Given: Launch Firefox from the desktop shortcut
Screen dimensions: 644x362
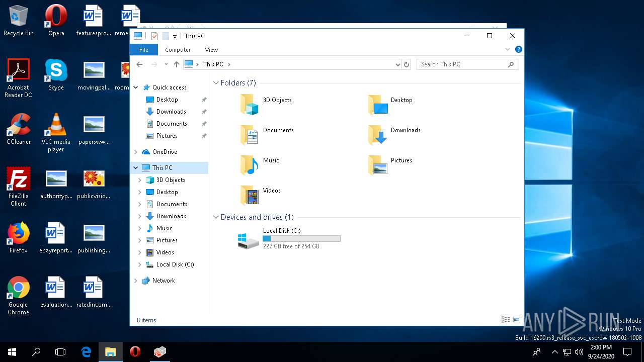Looking at the screenshot, I should coord(19,238).
